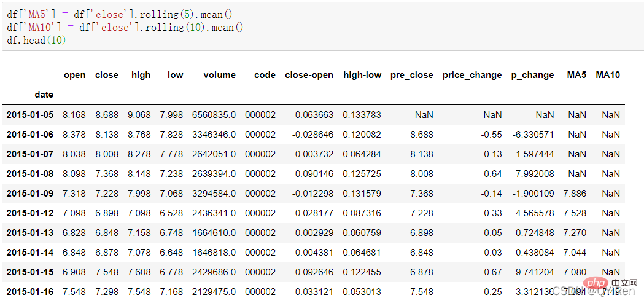Click the high value 9.068

click(x=139, y=115)
